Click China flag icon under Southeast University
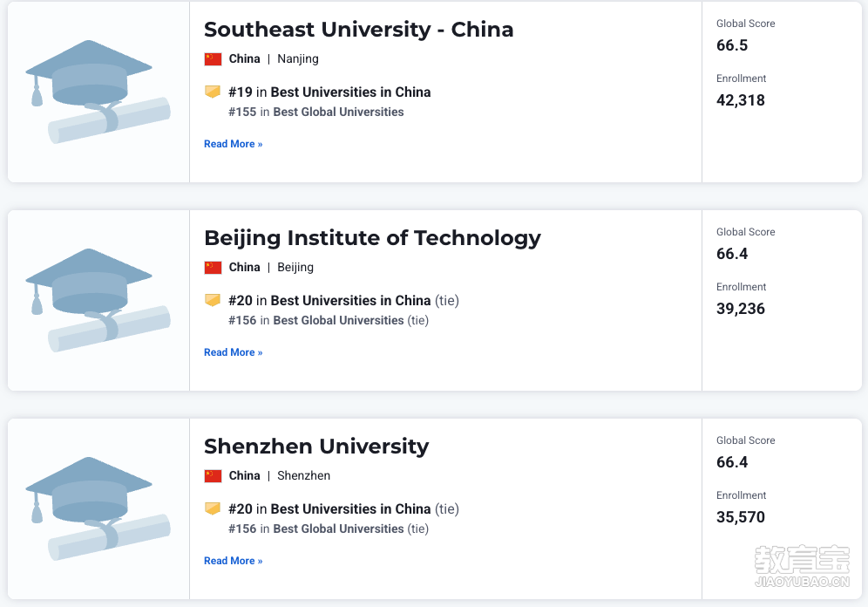The height and width of the screenshot is (607, 868). [214, 59]
